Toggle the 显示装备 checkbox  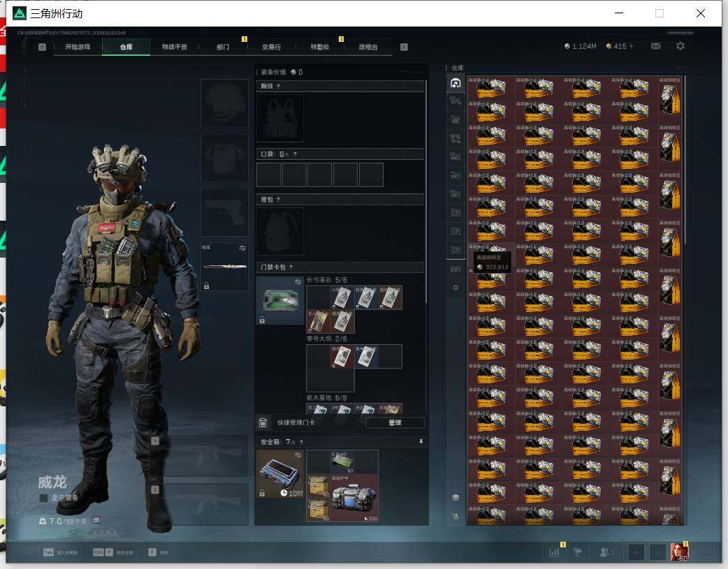coord(43,498)
